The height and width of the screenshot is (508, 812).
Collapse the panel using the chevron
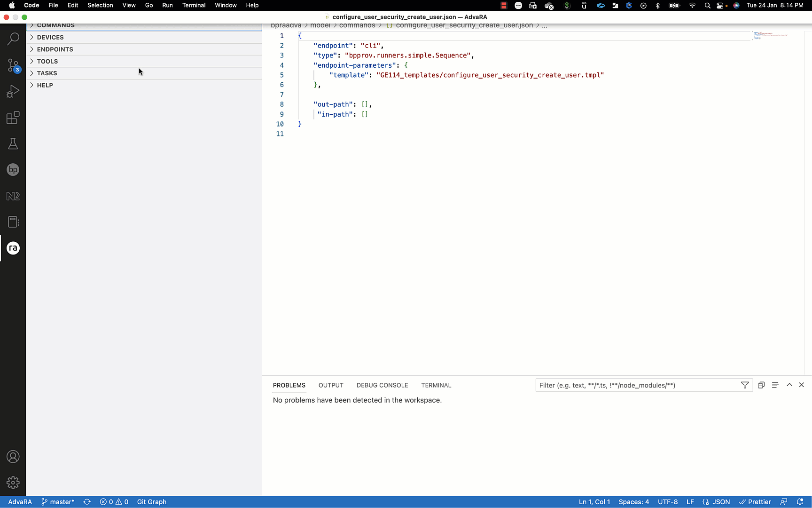[789, 385]
